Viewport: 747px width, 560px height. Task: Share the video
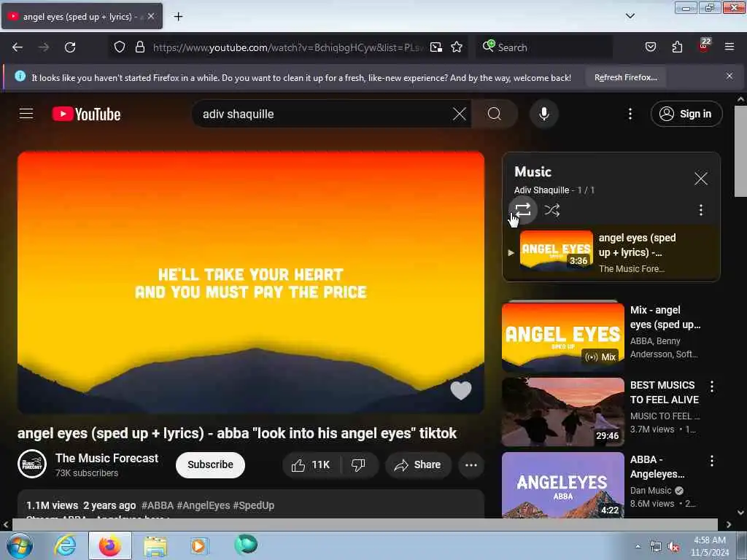418,464
